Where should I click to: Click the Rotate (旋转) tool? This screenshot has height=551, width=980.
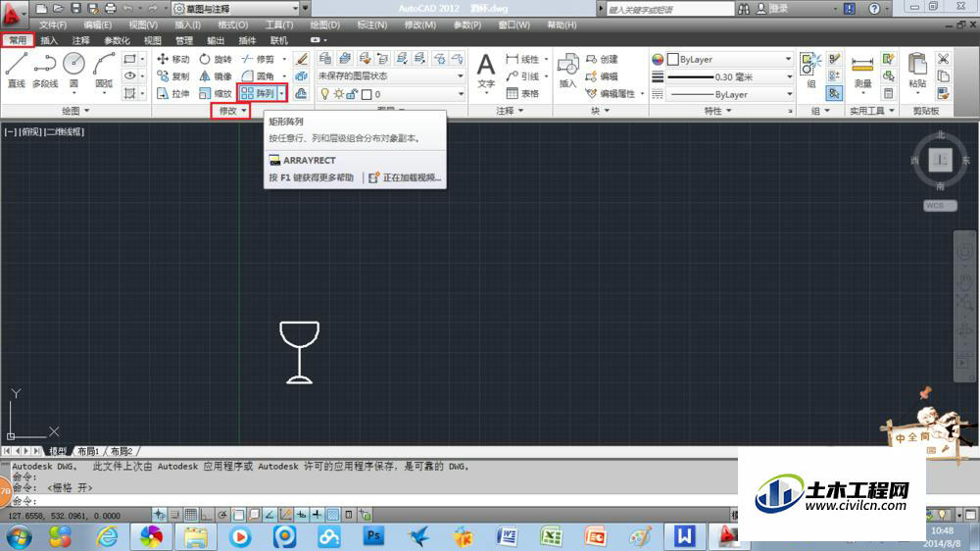[216, 59]
